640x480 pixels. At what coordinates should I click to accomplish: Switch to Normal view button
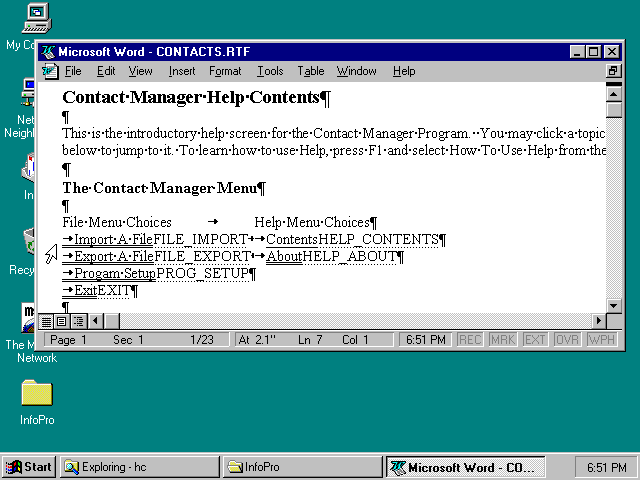[46, 321]
